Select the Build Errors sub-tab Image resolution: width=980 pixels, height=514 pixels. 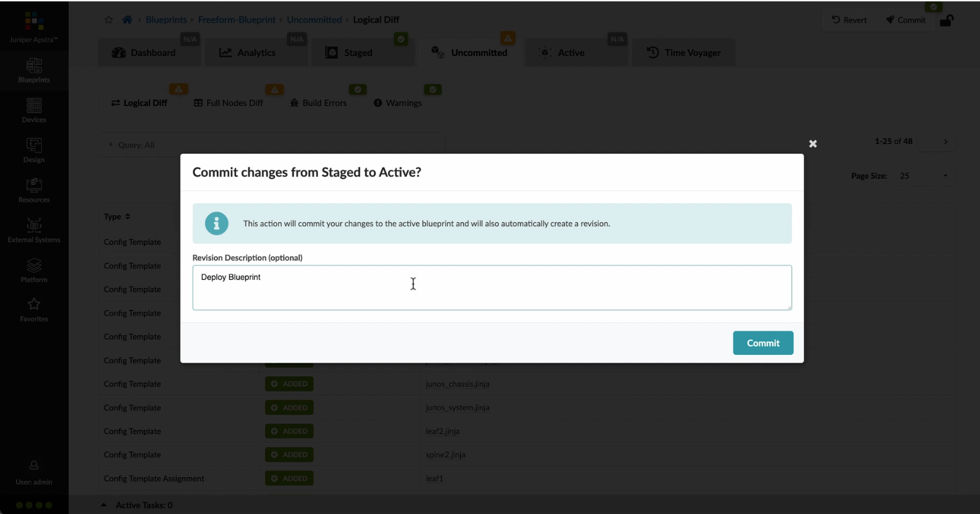click(319, 103)
